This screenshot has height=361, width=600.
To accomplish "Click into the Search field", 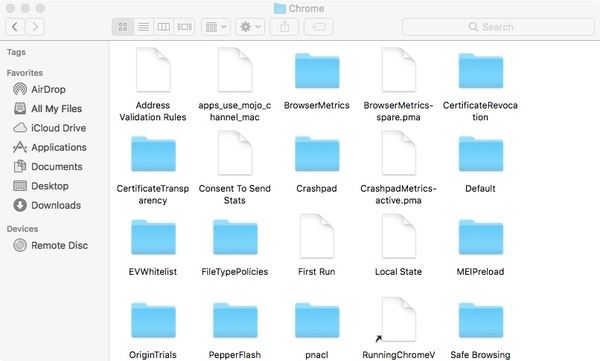I will (x=498, y=27).
